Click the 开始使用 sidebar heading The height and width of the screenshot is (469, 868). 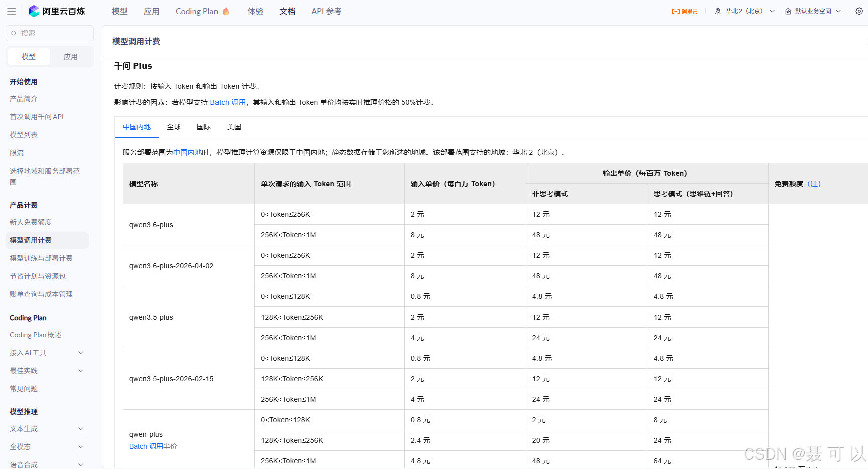tap(24, 82)
